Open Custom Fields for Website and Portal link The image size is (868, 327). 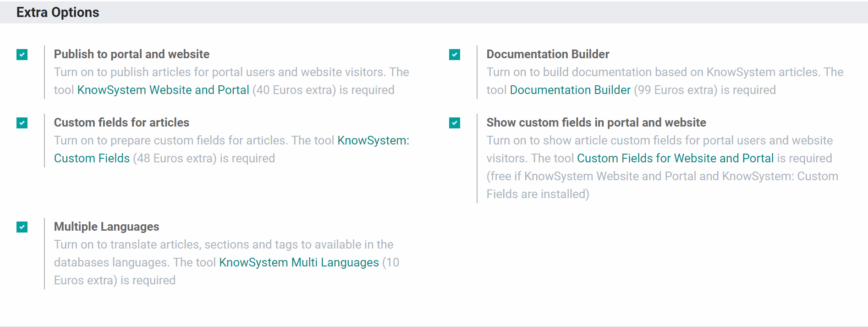click(675, 158)
